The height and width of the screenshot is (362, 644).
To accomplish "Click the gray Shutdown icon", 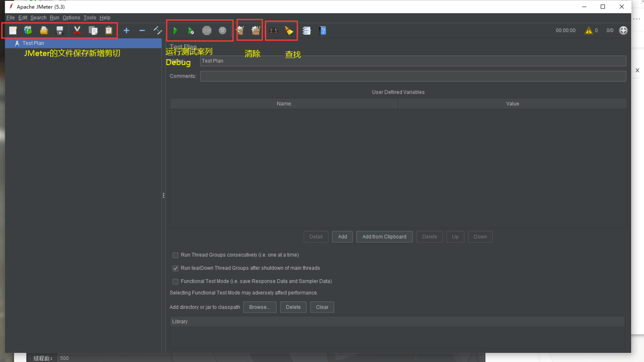I will (222, 30).
